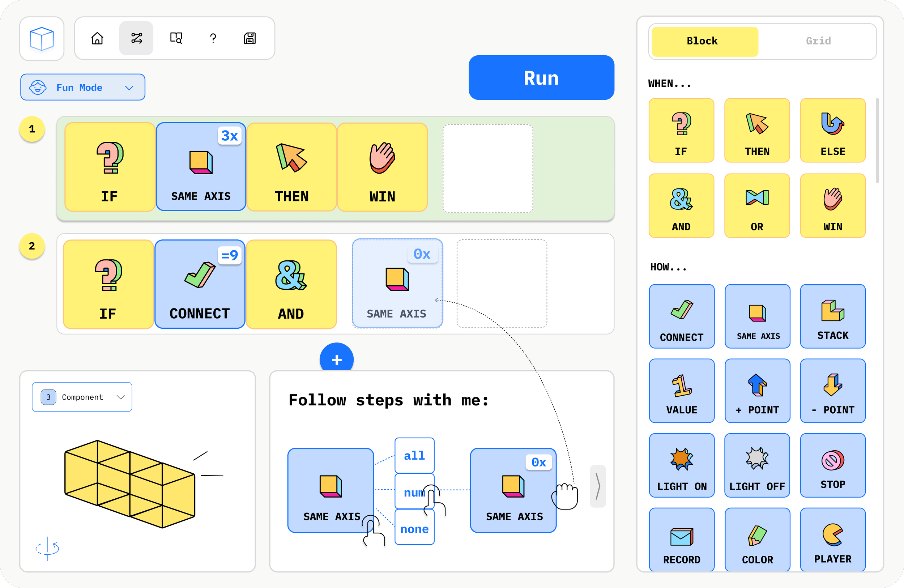904x588 pixels.
Task: Click the blue plus add-row button
Action: [337, 359]
